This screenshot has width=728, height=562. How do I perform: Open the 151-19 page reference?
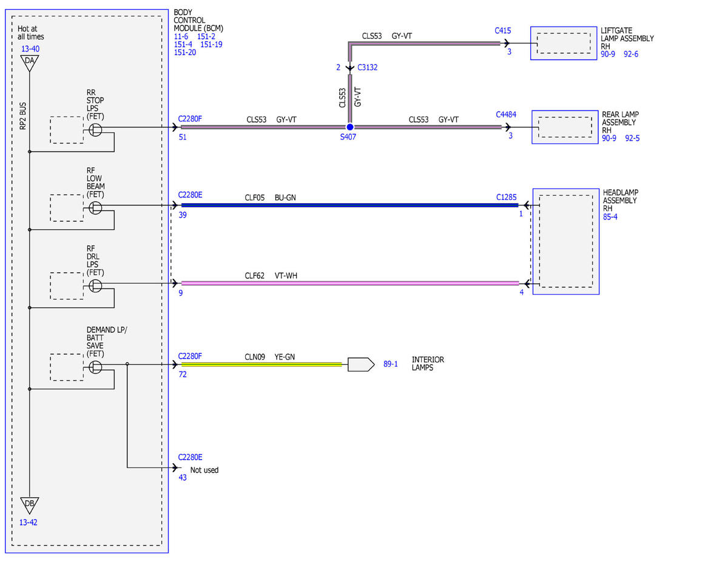tap(212, 44)
